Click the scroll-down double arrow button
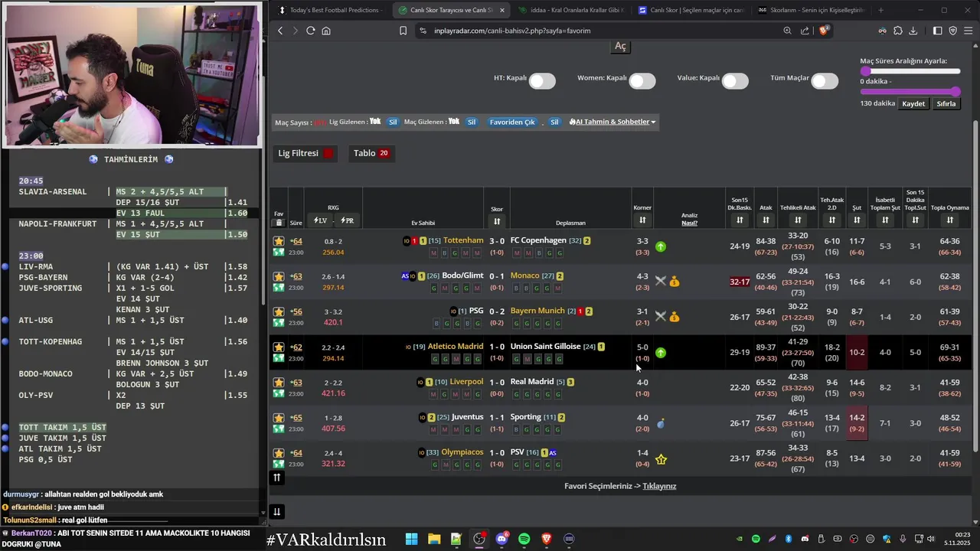 tap(277, 512)
